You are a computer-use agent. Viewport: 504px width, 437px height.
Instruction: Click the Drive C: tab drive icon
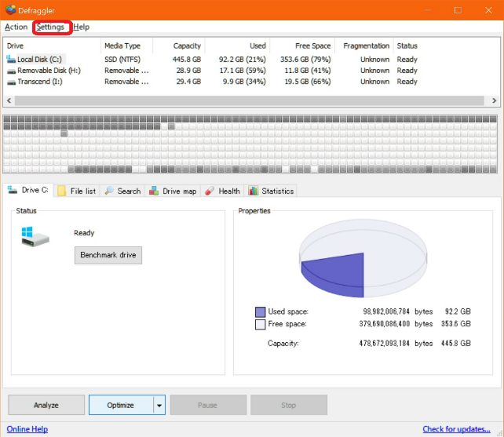[x=13, y=190]
